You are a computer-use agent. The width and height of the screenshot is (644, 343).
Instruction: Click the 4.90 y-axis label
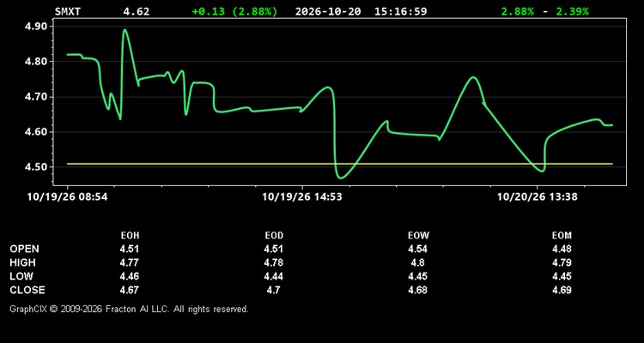(36, 27)
